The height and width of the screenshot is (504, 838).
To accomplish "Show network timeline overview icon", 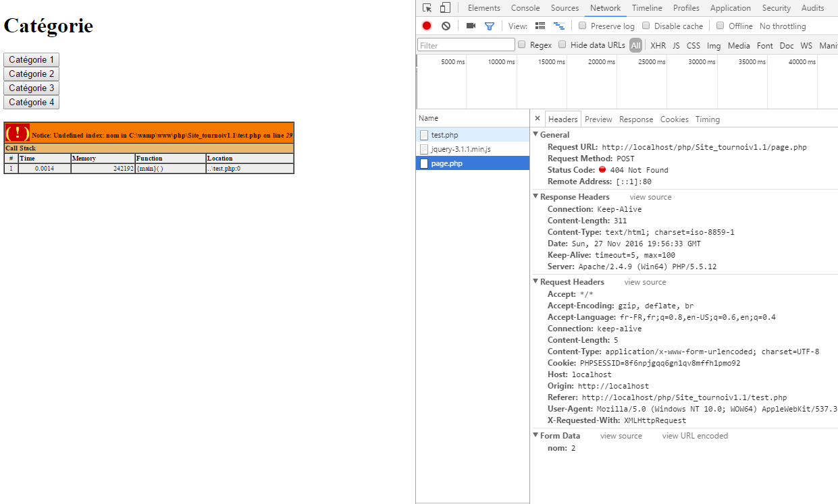I will 558,26.
